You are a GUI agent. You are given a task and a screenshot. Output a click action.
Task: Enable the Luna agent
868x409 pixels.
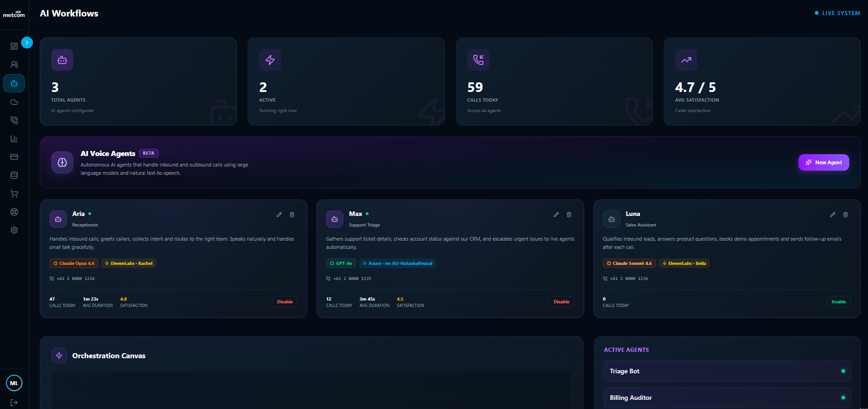pyautogui.click(x=839, y=302)
